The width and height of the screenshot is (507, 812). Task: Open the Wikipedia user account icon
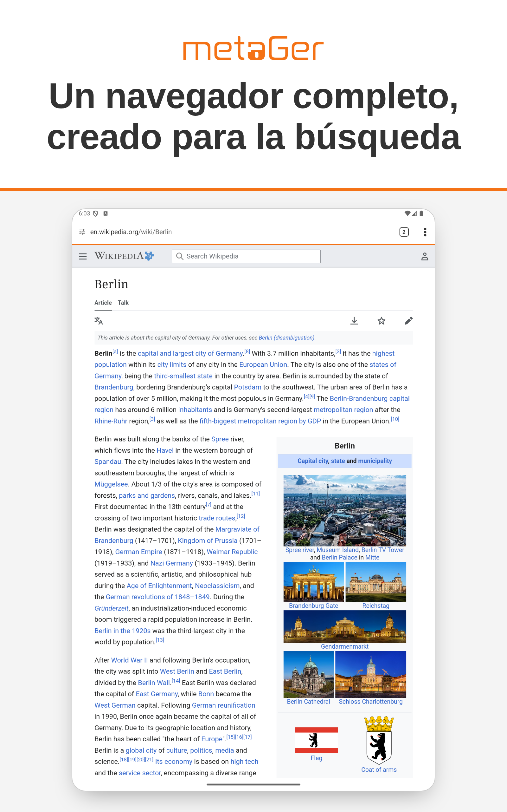point(425,256)
